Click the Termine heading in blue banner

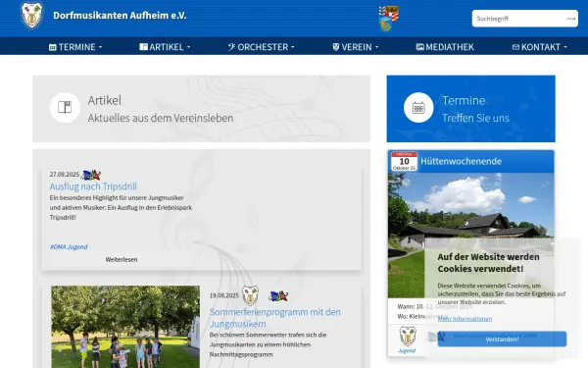coord(464,100)
